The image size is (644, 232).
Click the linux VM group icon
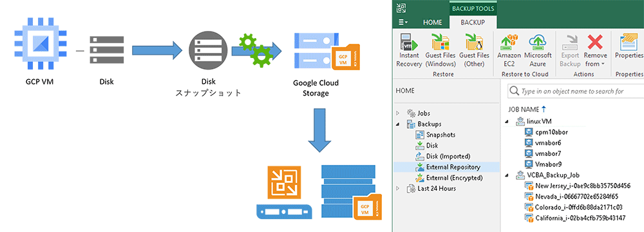coord(520,121)
